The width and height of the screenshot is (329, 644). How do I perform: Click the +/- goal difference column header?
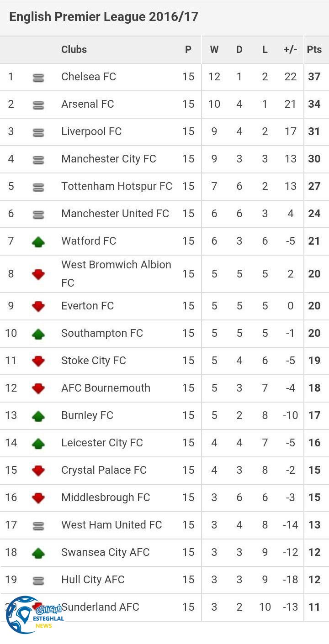[291, 50]
